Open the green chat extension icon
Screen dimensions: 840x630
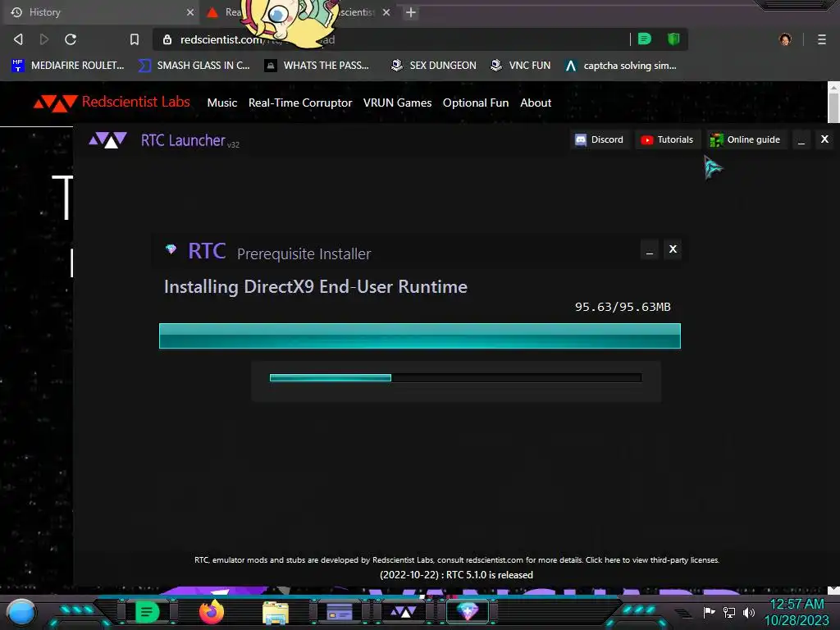tap(645, 39)
